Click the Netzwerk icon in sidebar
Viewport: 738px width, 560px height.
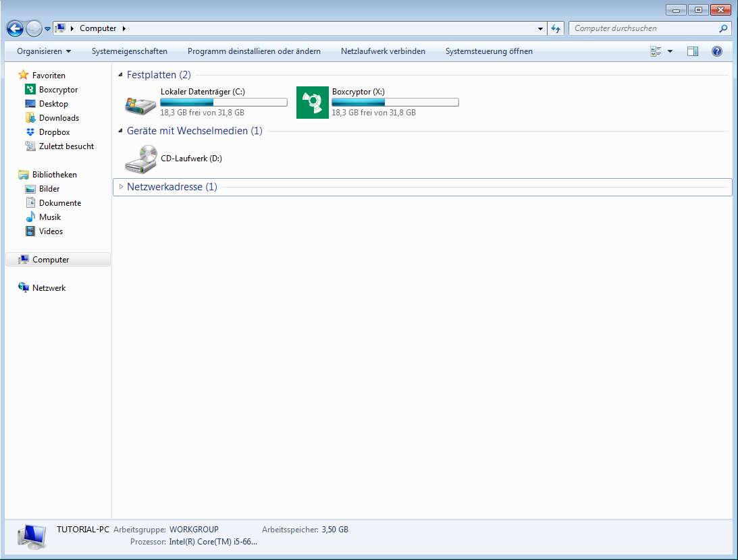24,287
